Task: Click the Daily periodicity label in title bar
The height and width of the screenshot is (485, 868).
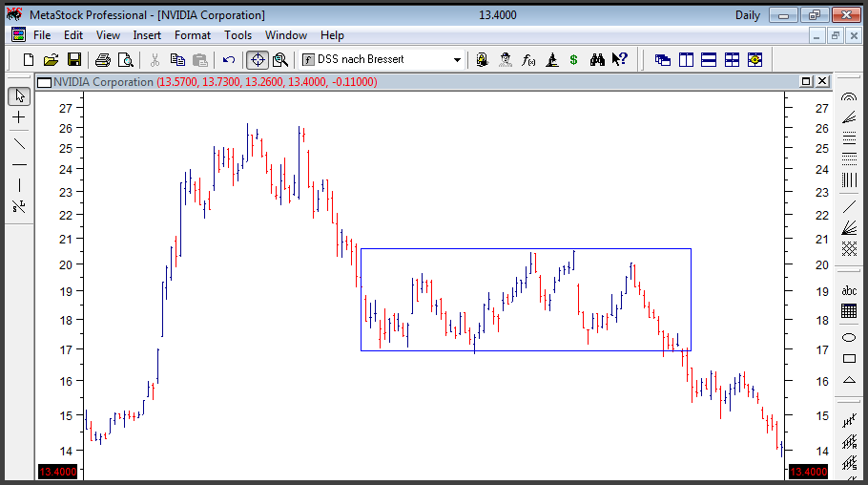Action: click(747, 15)
